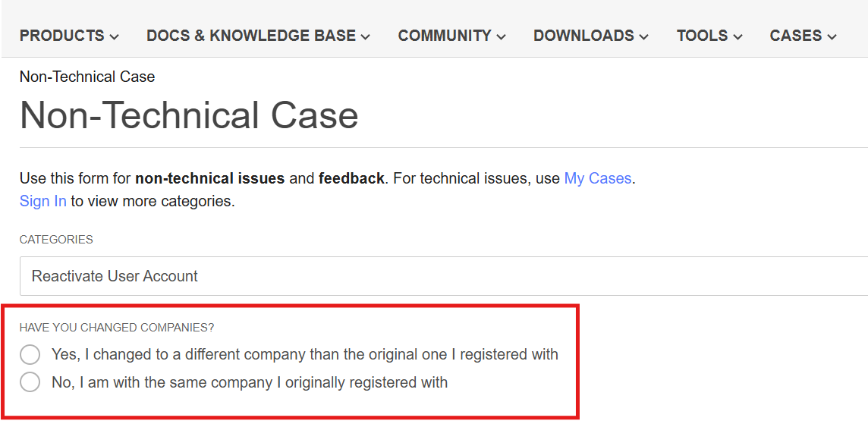
Task: Open the CASES menu
Action: [795, 35]
